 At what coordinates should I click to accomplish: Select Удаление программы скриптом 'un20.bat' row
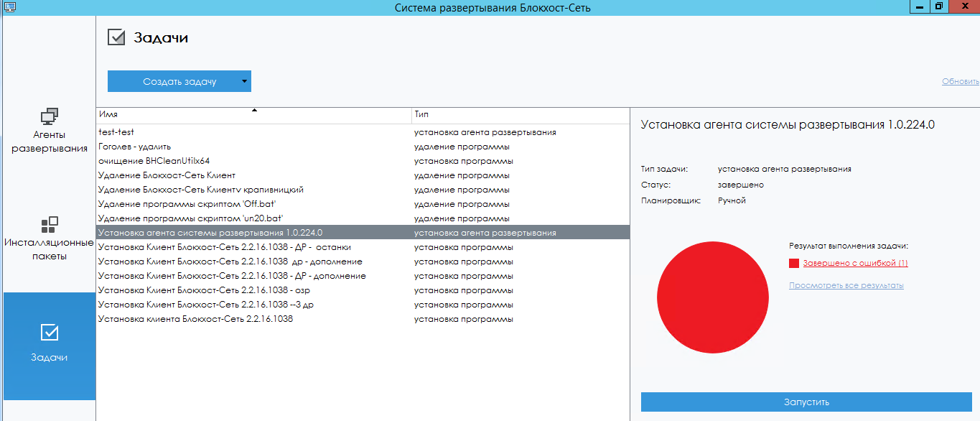[363, 218]
